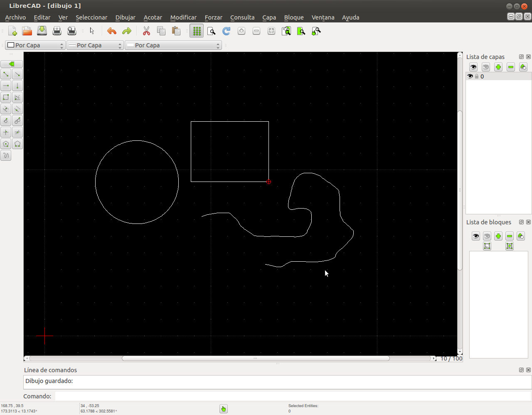
Task: Toggle draft view mode icon
Action: pos(212,31)
